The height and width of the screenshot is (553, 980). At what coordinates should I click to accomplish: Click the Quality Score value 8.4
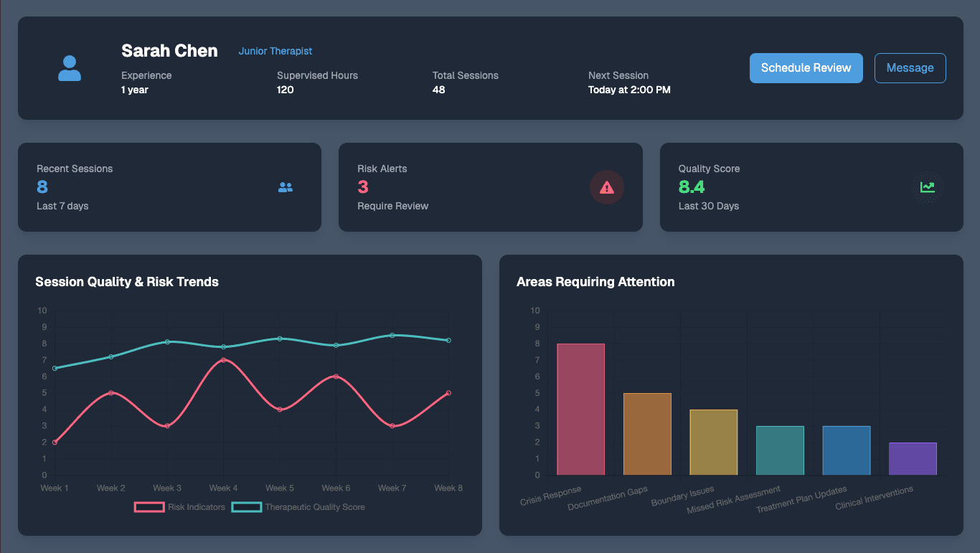click(692, 187)
